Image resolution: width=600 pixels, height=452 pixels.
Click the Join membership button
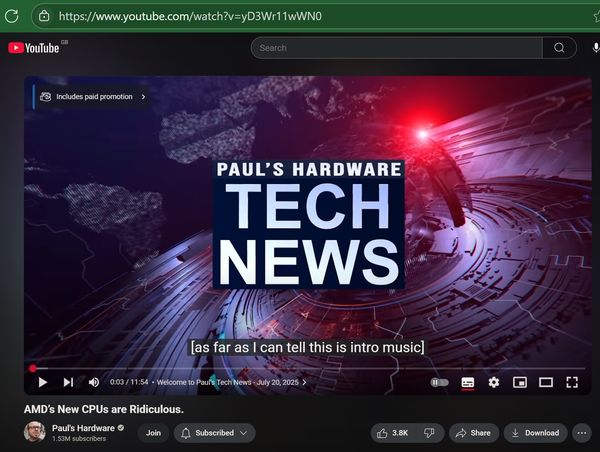[153, 433]
